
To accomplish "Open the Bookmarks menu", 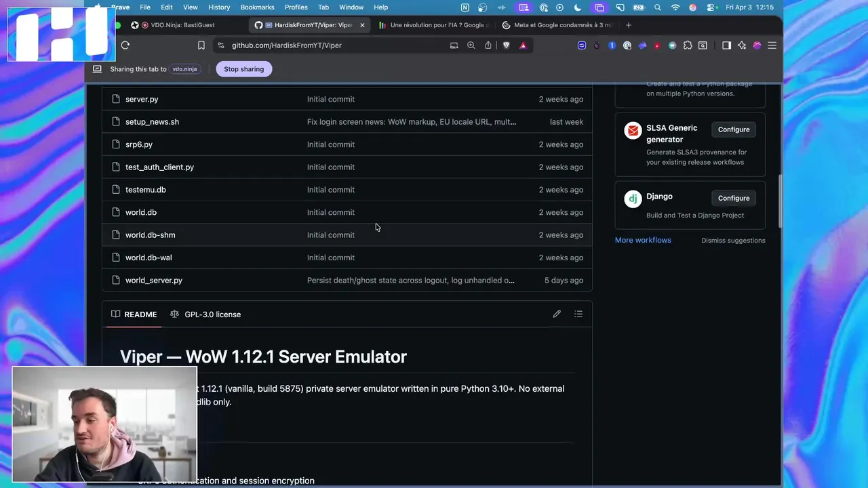I will [257, 7].
